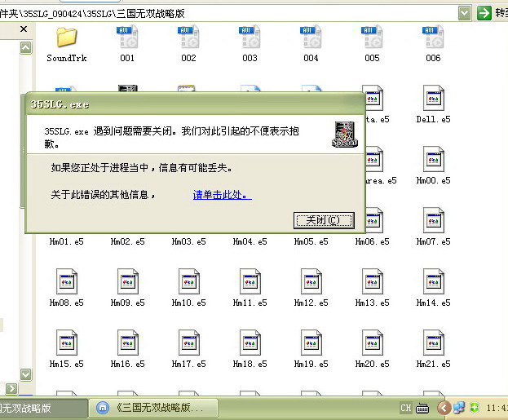
Task: Select the Hm08.e5 file icon
Action: pyautogui.click(x=67, y=281)
